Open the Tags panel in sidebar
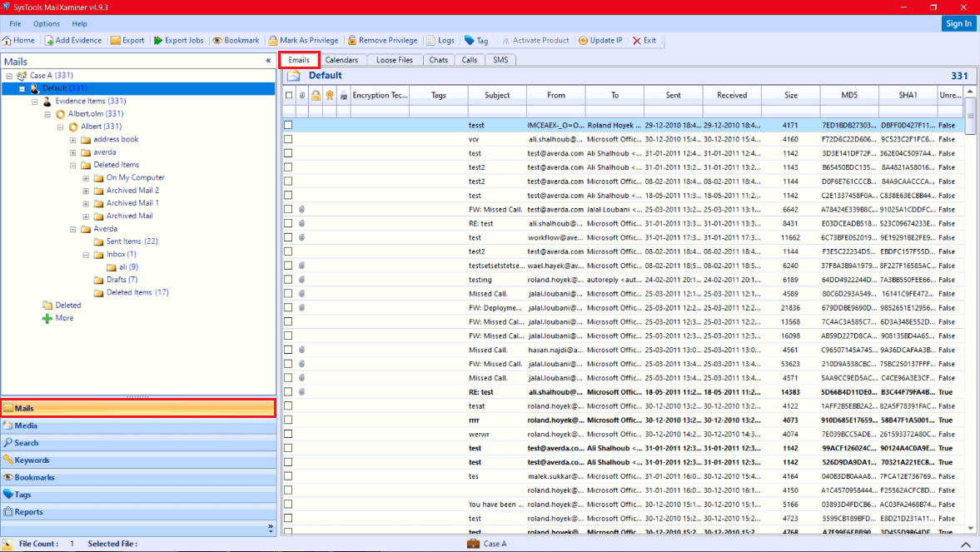 click(138, 495)
